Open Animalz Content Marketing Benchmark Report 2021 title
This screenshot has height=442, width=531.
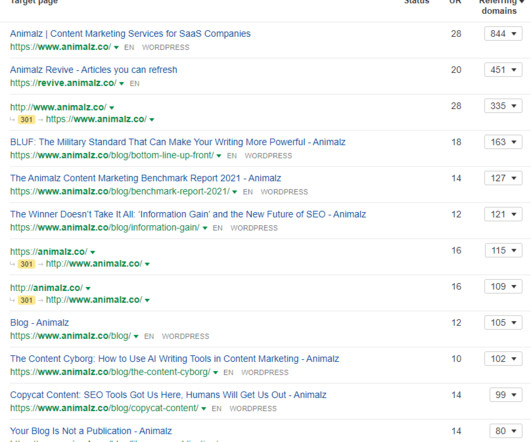[x=146, y=178]
